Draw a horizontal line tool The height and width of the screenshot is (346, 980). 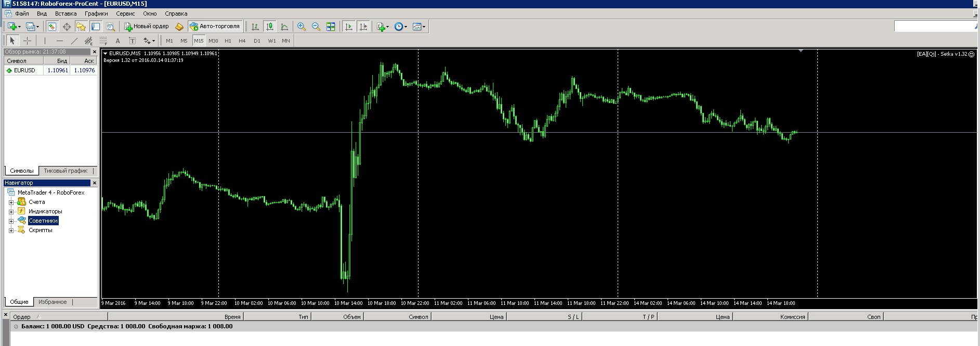[60, 41]
